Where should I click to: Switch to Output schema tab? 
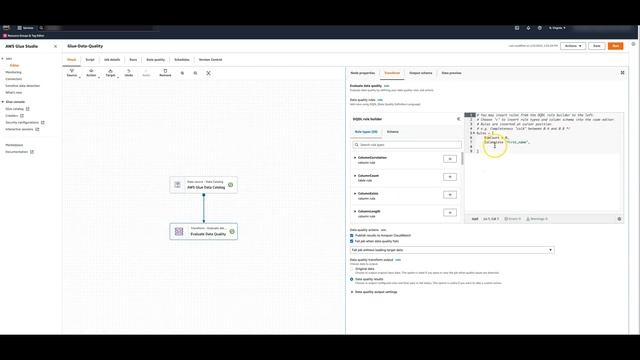(x=420, y=73)
